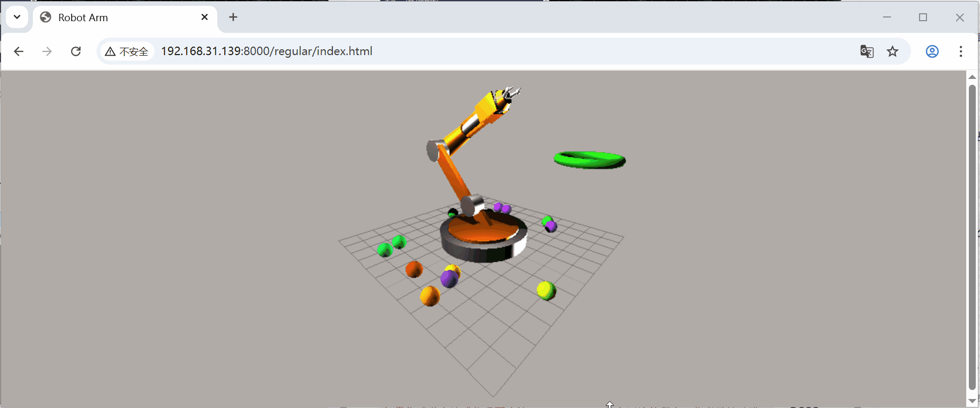The height and width of the screenshot is (408, 980).
Task: Close the browser window
Action: pos(960,17)
